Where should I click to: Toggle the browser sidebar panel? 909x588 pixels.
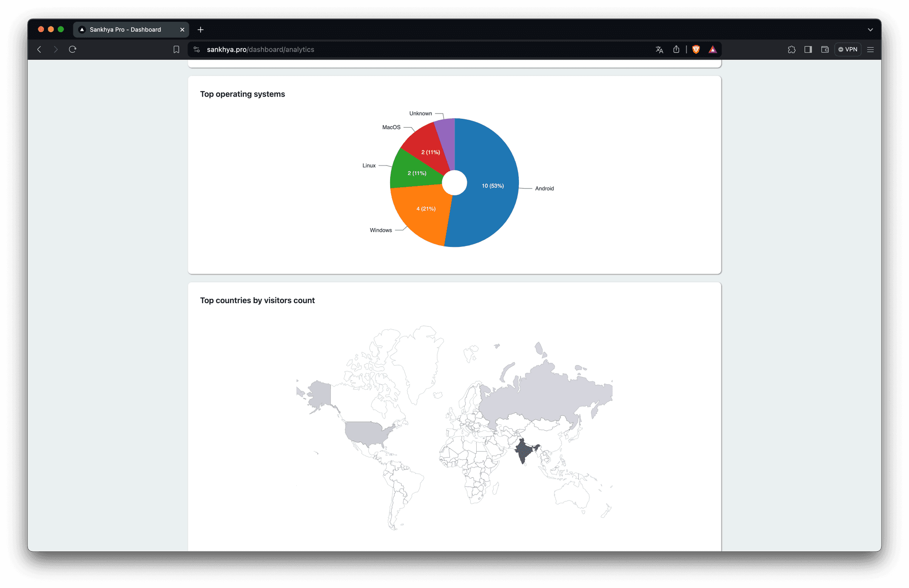(808, 50)
